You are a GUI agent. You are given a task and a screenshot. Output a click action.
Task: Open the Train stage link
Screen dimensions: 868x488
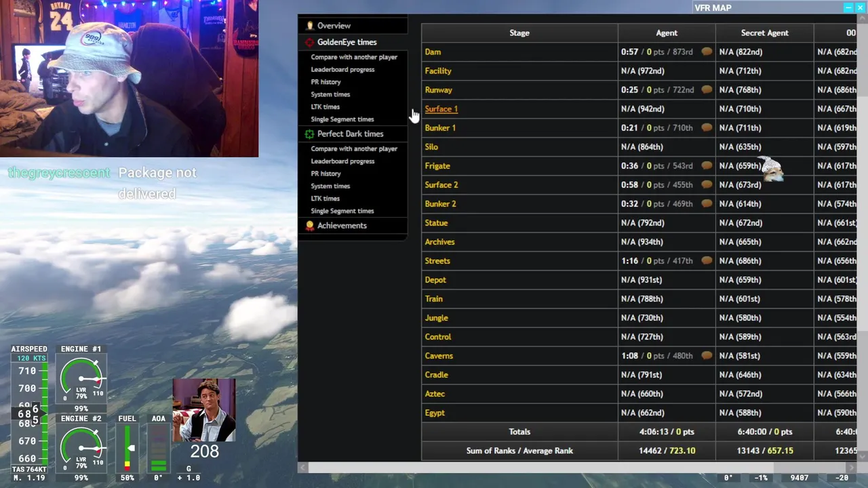pos(433,298)
